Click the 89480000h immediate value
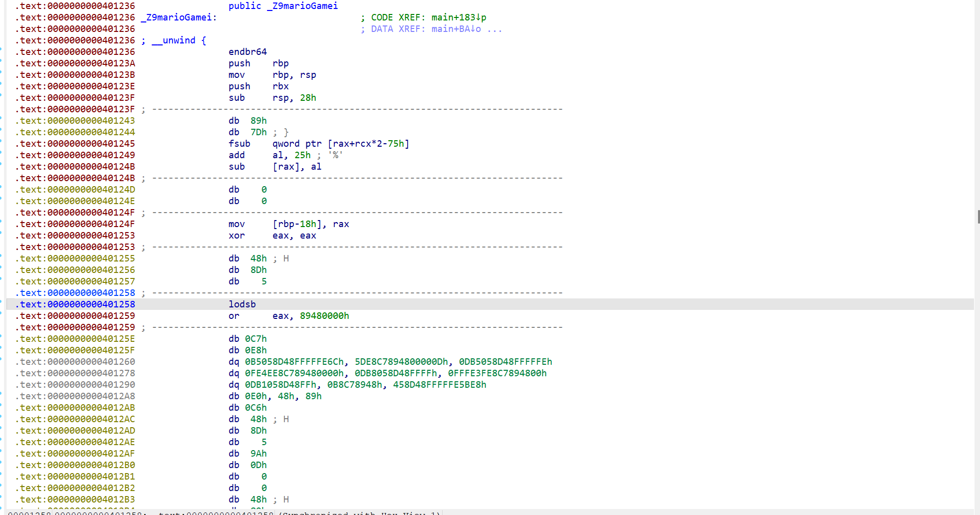Viewport: 980px width, 515px height. coord(324,316)
